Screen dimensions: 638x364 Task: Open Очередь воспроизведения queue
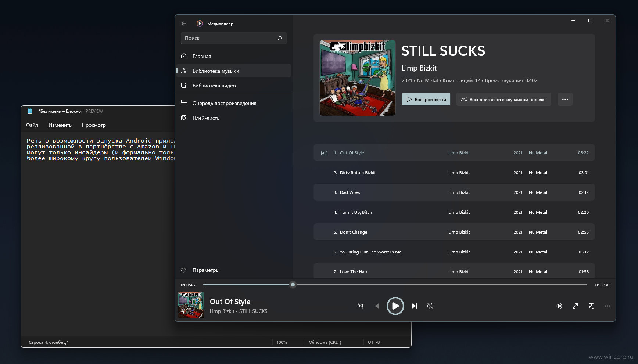tap(234, 103)
